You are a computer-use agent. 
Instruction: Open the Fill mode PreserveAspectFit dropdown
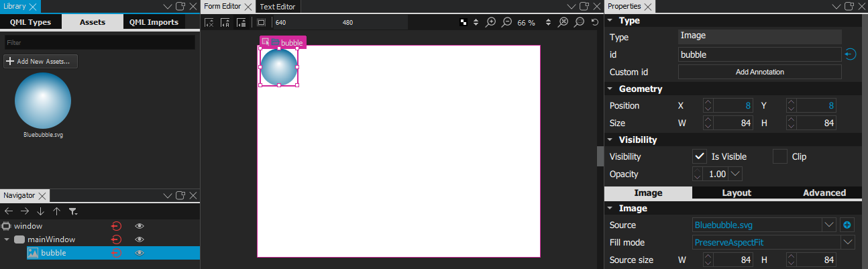coord(847,242)
